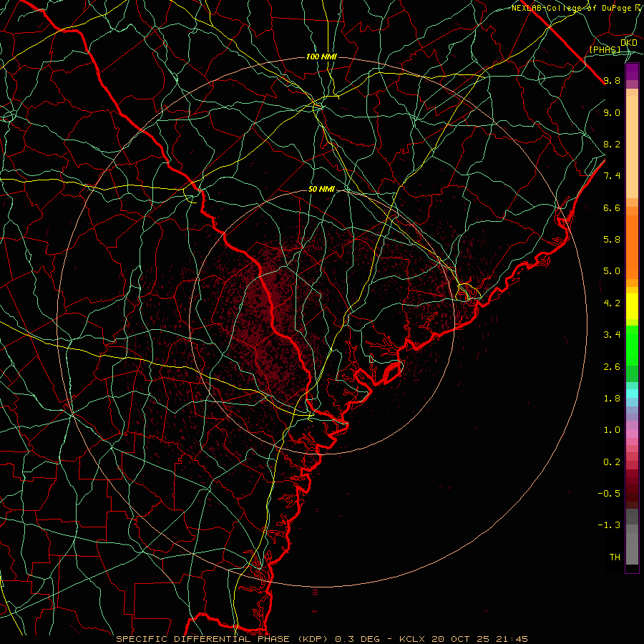
Task: Pick the purple swatch atop the color scale
Action: point(632,71)
